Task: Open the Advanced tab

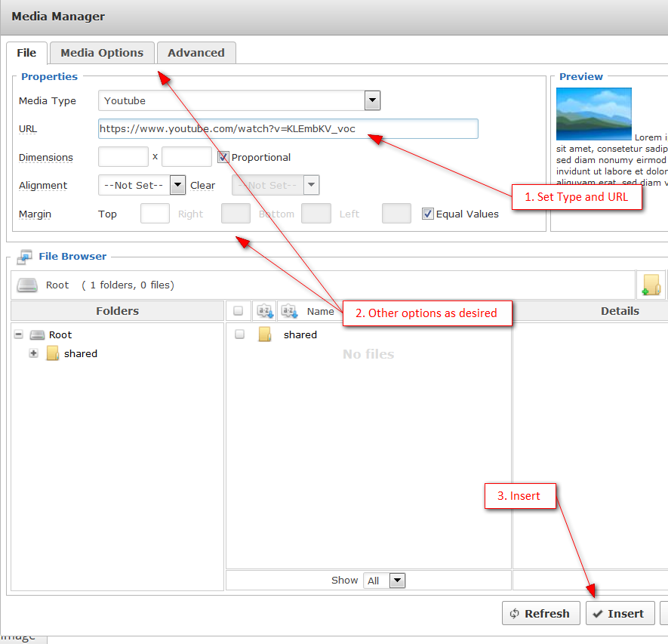Action: pos(196,53)
